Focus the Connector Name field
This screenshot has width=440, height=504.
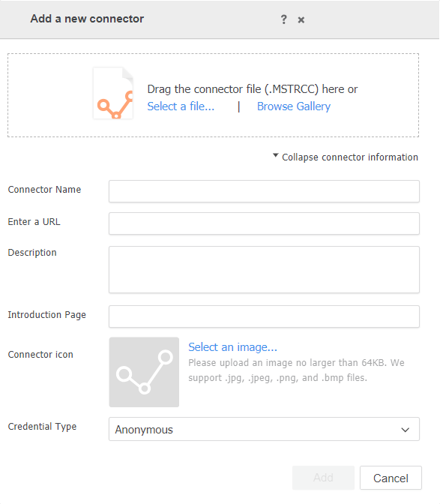264,191
